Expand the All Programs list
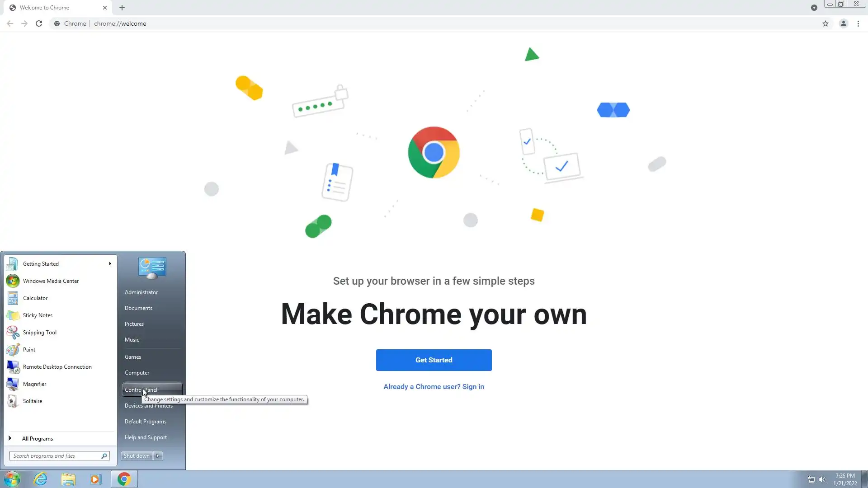Screen dimensions: 868x488 tap(37, 439)
